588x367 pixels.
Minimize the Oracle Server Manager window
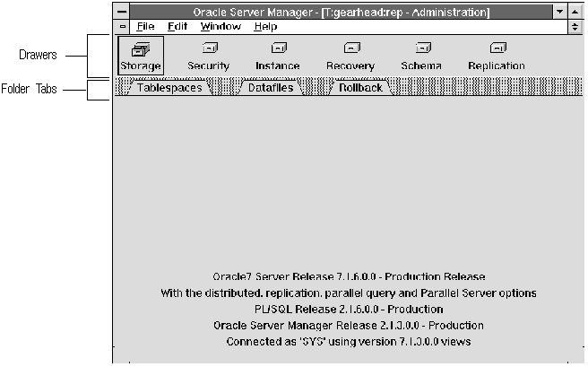[560, 12]
